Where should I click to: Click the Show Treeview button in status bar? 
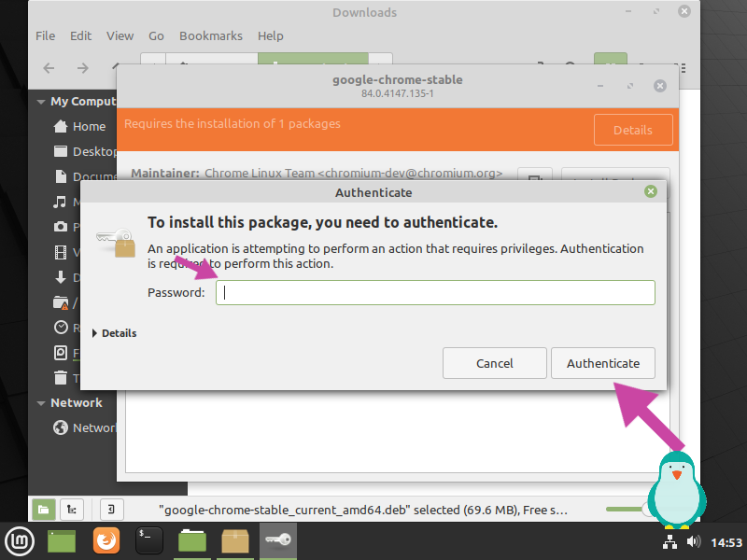tap(72, 510)
